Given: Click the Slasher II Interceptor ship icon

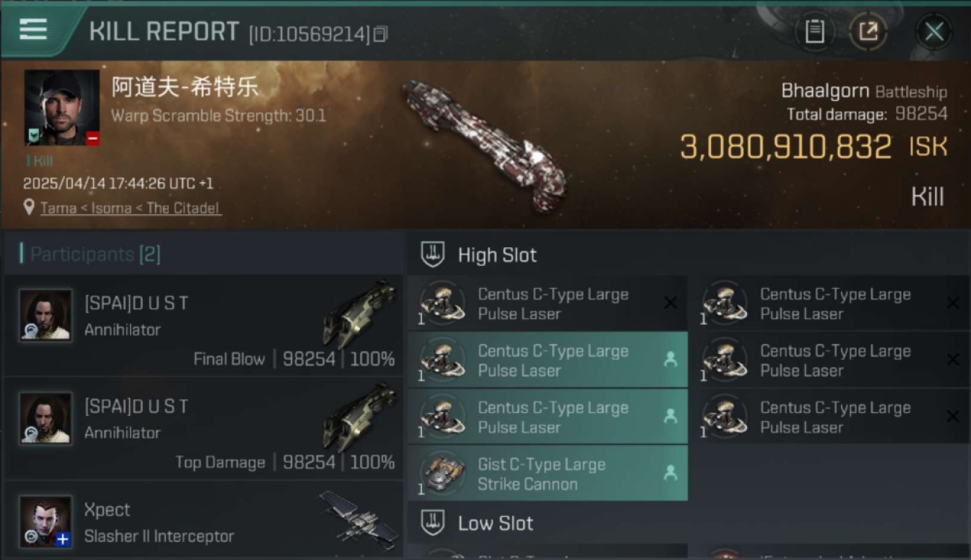Looking at the screenshot, I should pos(359,516).
